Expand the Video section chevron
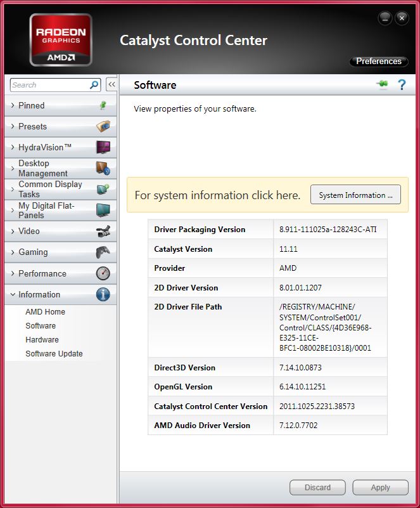Screen dimensions: 420x508 [x=13, y=231]
